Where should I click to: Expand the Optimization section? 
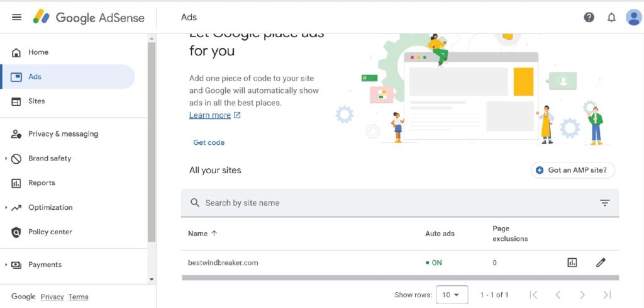(x=6, y=208)
